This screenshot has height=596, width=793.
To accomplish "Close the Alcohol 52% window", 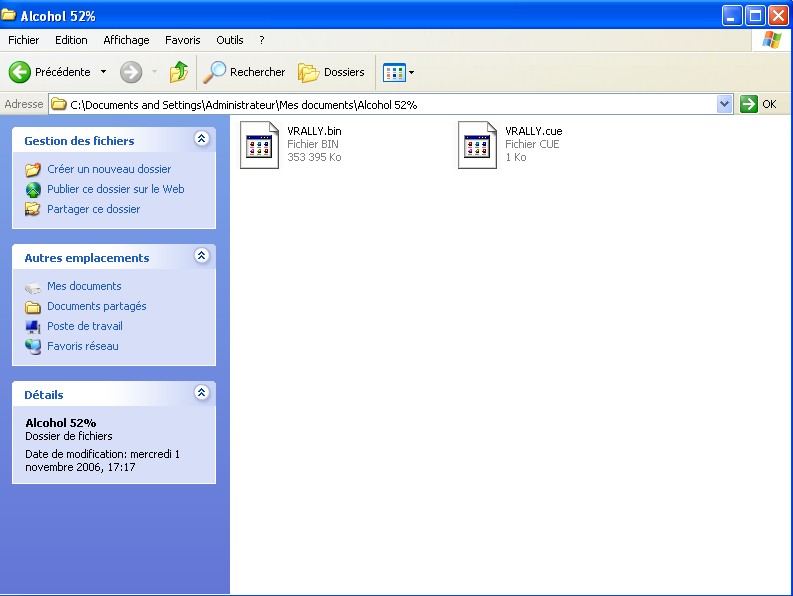I will [x=778, y=16].
